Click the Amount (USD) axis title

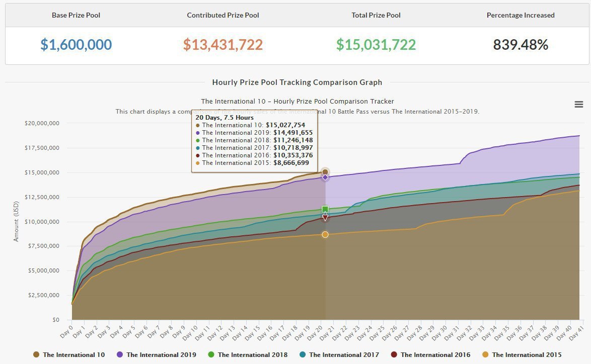16,221
